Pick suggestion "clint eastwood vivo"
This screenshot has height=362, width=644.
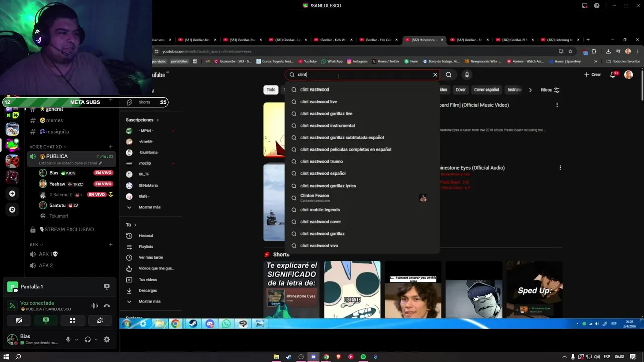pos(362,246)
